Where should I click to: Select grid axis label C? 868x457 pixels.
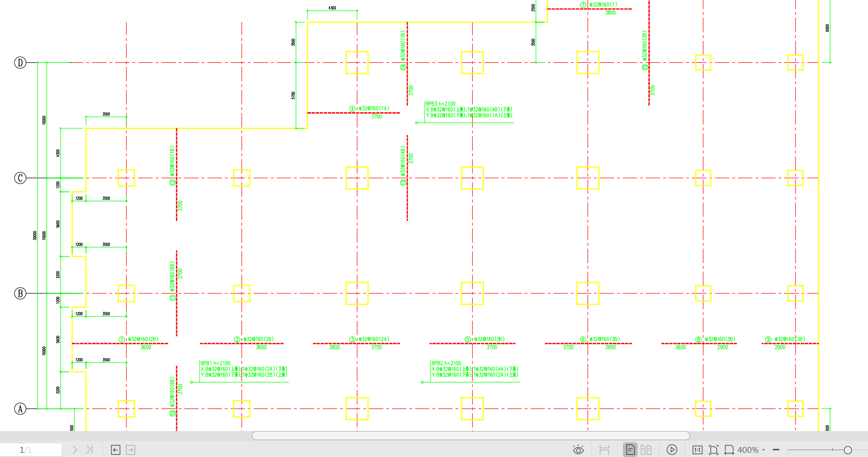pos(20,178)
